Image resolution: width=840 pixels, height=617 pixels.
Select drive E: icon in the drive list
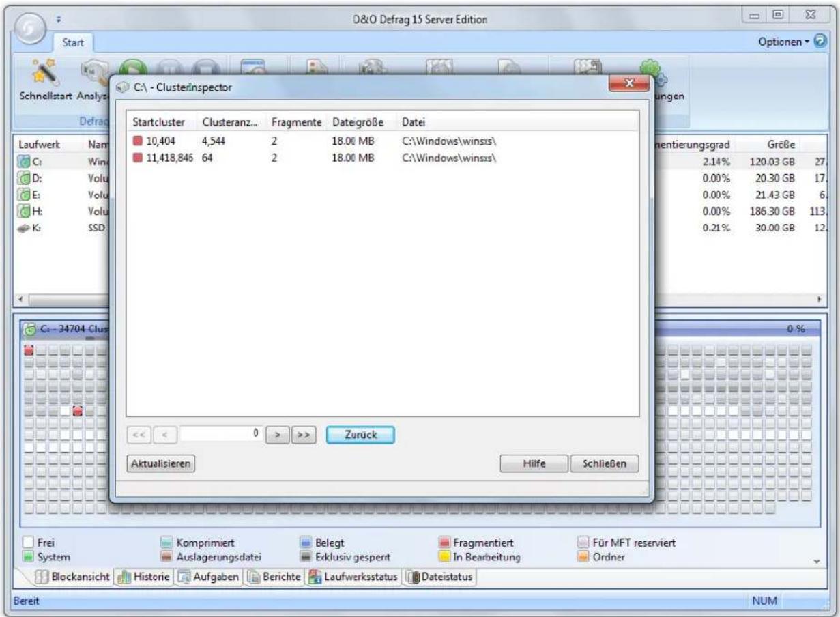click(x=23, y=195)
